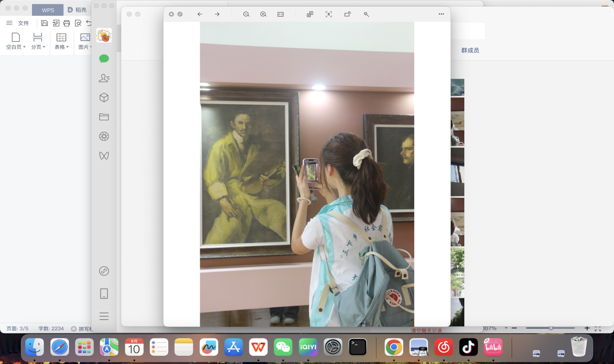The height and width of the screenshot is (364, 614).
Task: Click the WeChat profile avatar
Action: (x=104, y=35)
